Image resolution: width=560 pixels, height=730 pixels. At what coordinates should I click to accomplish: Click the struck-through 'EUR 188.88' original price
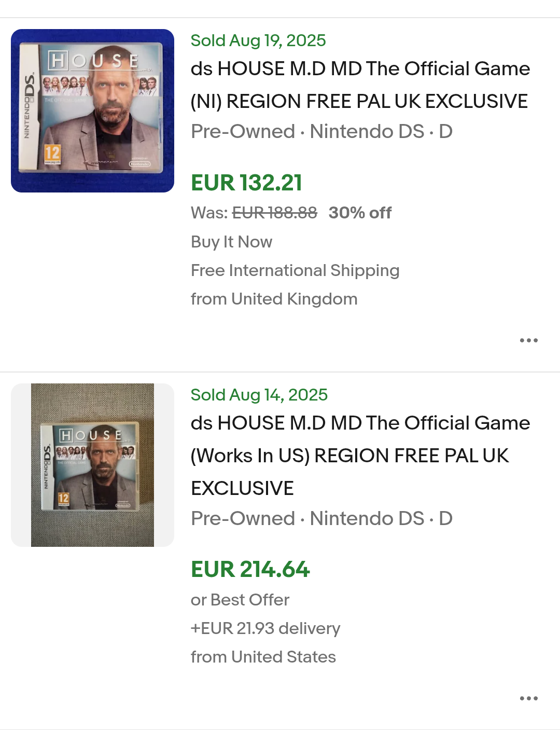click(x=274, y=213)
